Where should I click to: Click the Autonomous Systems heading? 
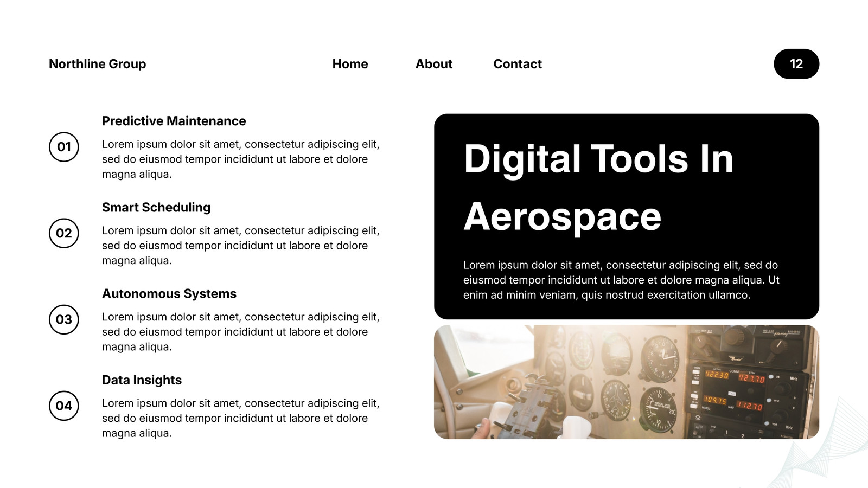pos(169,293)
